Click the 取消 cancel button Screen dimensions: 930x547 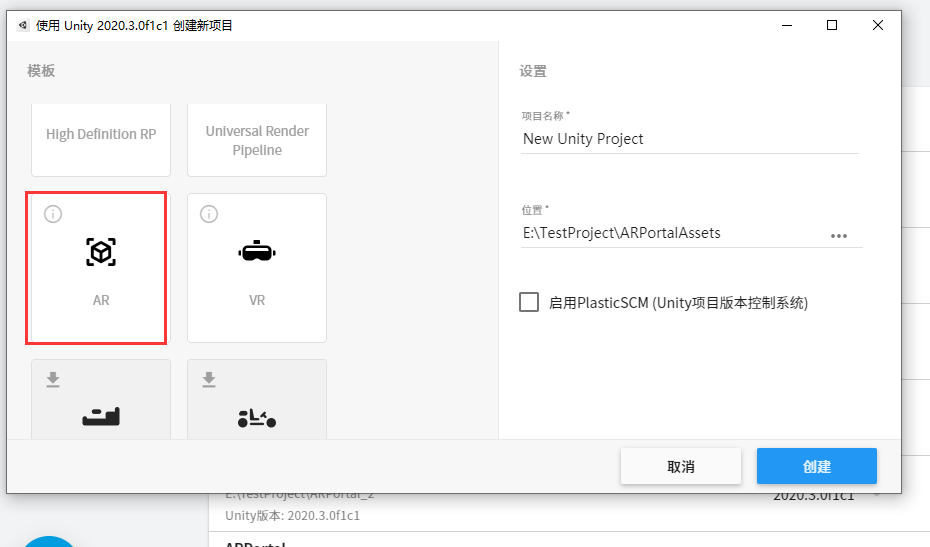[x=681, y=466]
